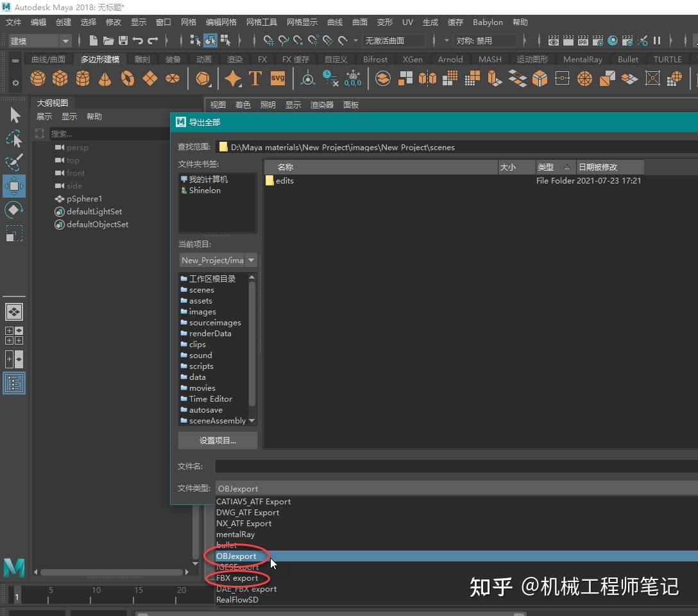Click the project folder list scrollbar

(252, 343)
